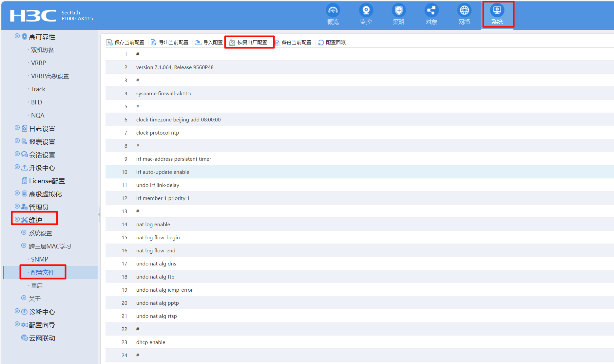This screenshot has height=364, width=614.
Task: Click the 备份当前配置 button label
Action: point(297,43)
